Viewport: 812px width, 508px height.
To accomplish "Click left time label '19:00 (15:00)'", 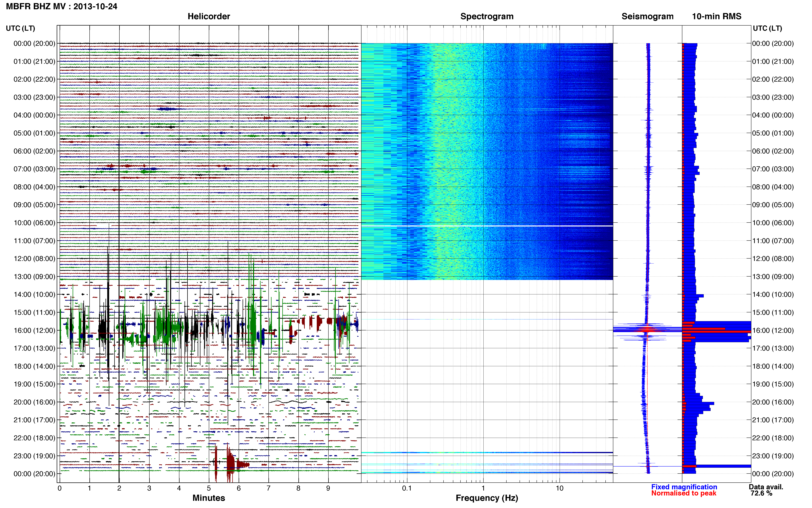I will pyautogui.click(x=34, y=384).
